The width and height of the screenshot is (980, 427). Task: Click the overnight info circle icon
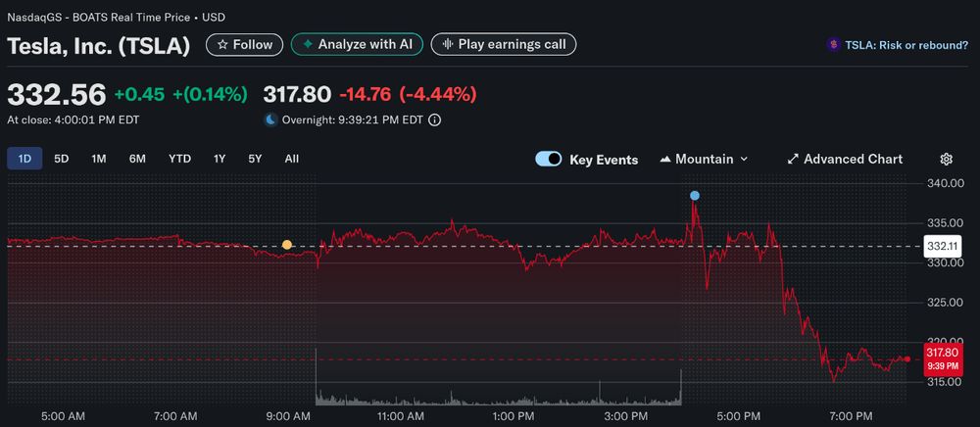[x=434, y=119]
